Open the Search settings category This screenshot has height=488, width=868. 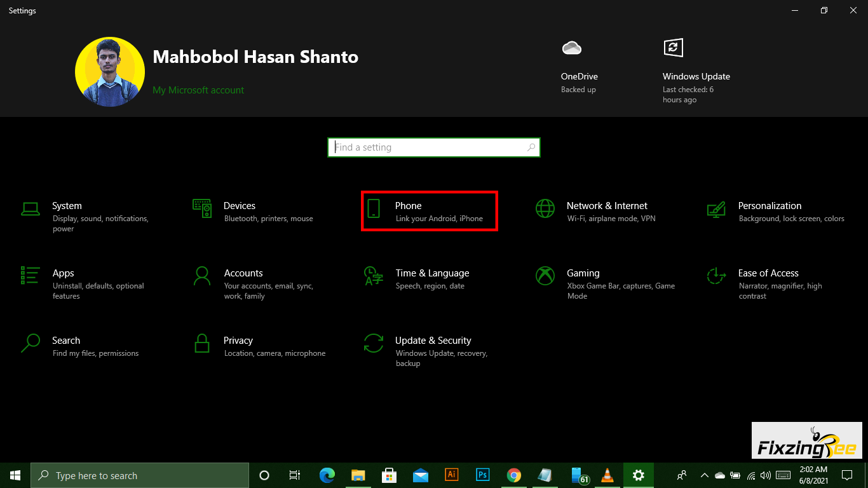[66, 341]
